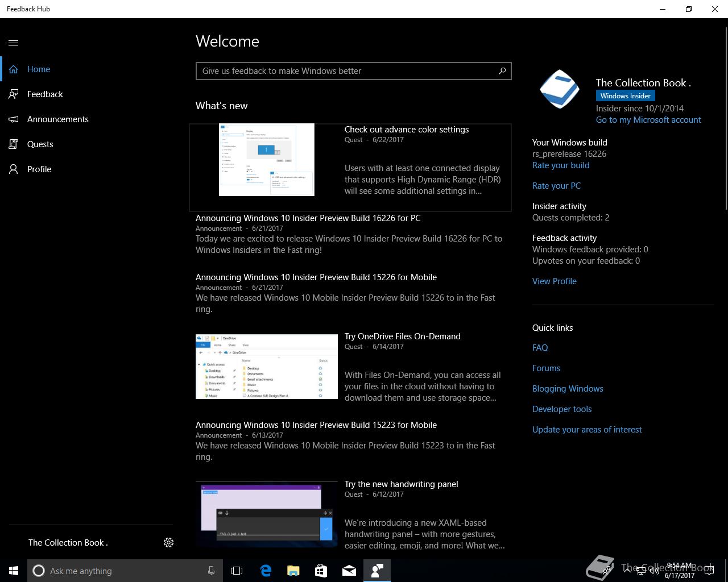Click Update your areas of interest
The height and width of the screenshot is (582, 728).
point(587,430)
